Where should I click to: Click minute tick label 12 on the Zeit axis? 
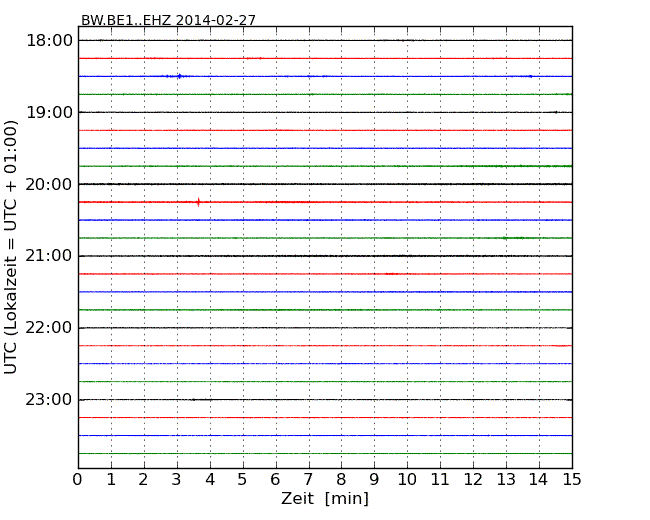pos(473,479)
